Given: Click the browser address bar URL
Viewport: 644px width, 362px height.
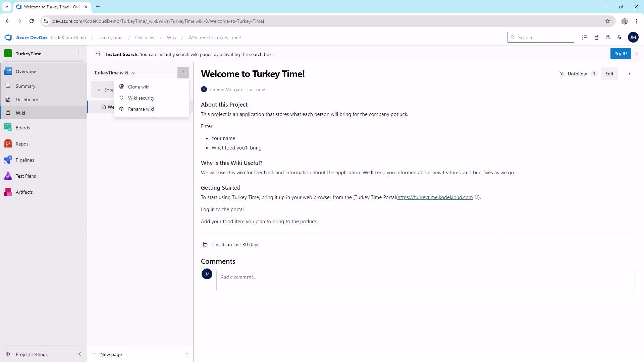Looking at the screenshot, I should [x=158, y=21].
